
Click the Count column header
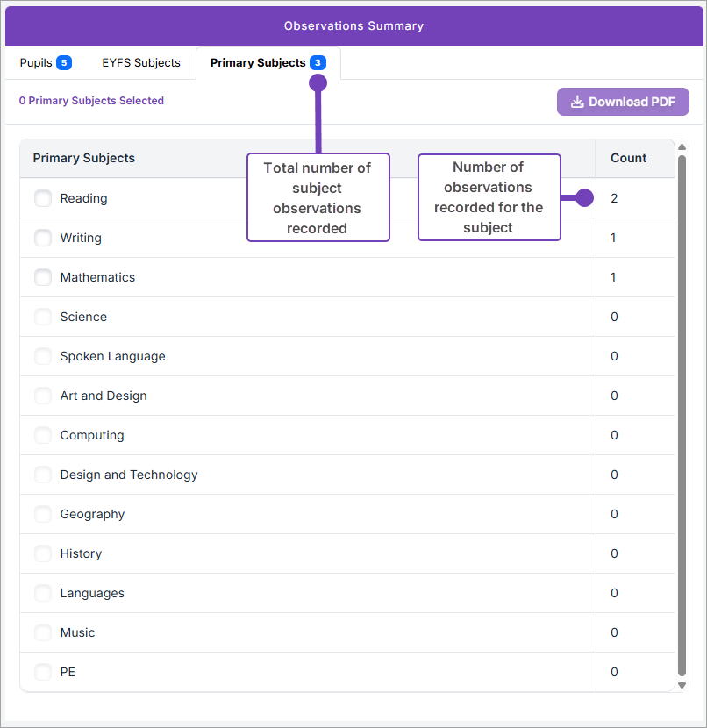click(x=628, y=159)
